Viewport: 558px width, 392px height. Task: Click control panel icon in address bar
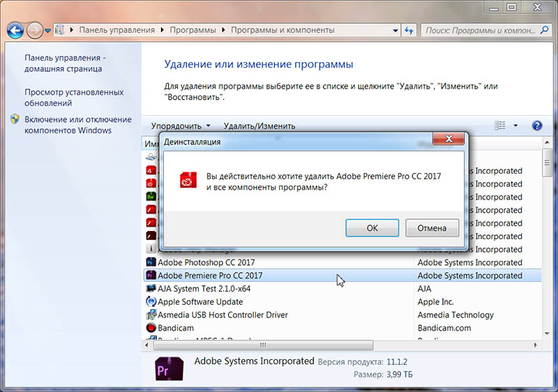click(x=60, y=30)
